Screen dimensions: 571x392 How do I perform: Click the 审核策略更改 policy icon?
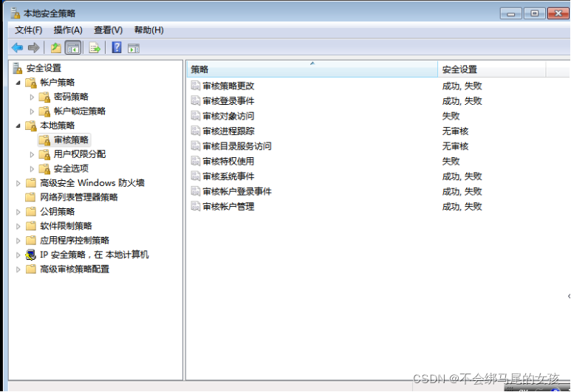[196, 86]
